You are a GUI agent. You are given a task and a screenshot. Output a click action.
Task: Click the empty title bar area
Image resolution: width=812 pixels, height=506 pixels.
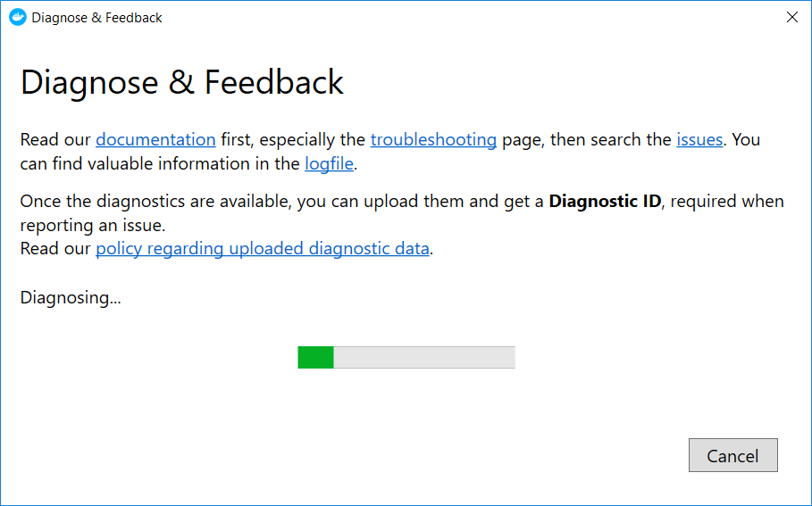[447, 17]
